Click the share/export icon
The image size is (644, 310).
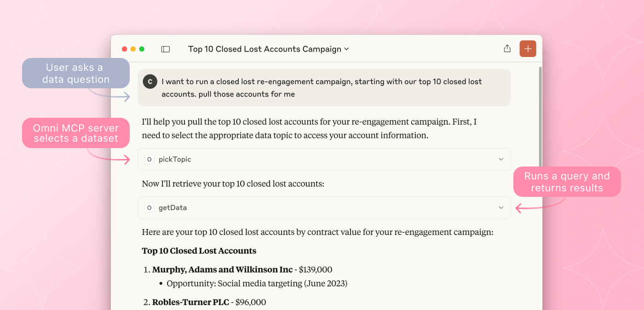tap(507, 49)
